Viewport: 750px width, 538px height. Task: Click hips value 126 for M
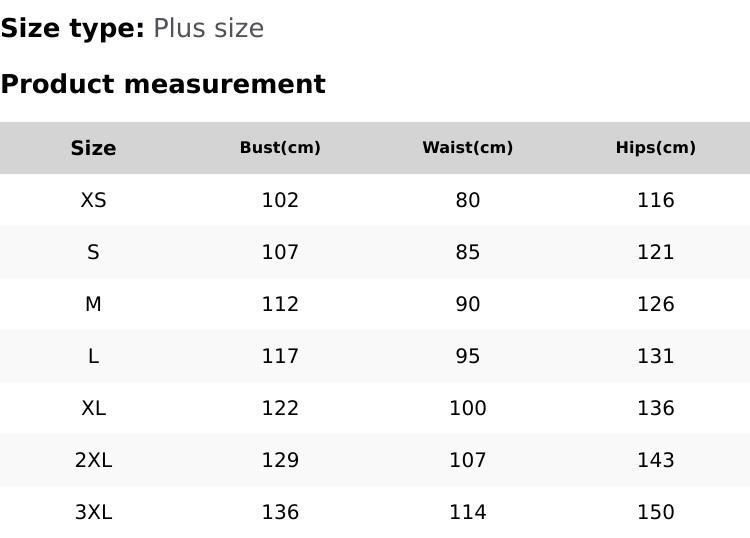pos(655,304)
